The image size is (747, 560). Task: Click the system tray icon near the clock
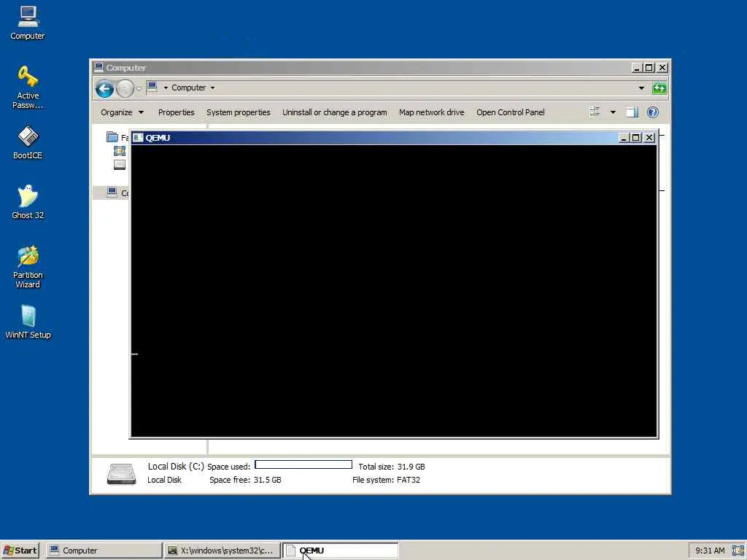[x=738, y=551]
